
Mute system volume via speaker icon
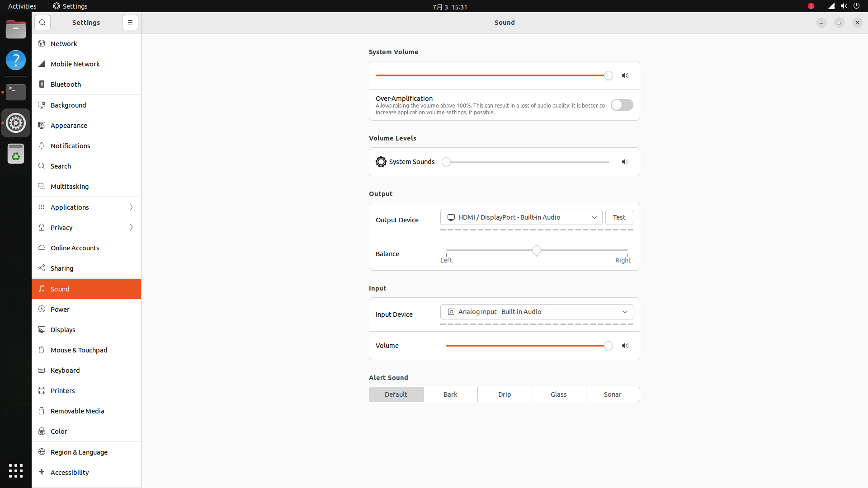point(625,75)
